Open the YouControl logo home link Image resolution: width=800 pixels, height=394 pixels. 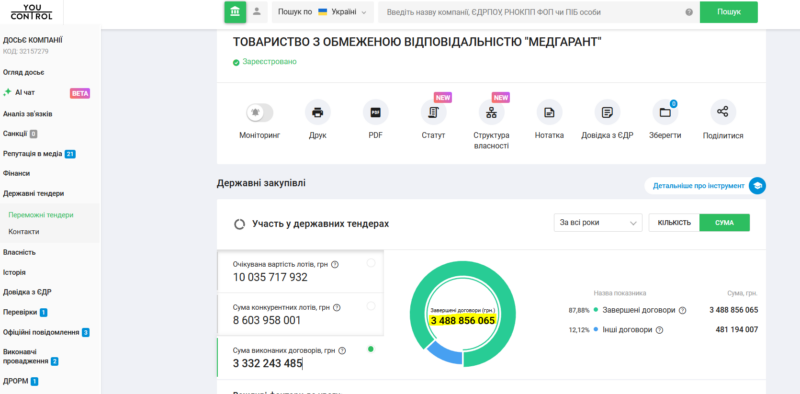click(32, 12)
